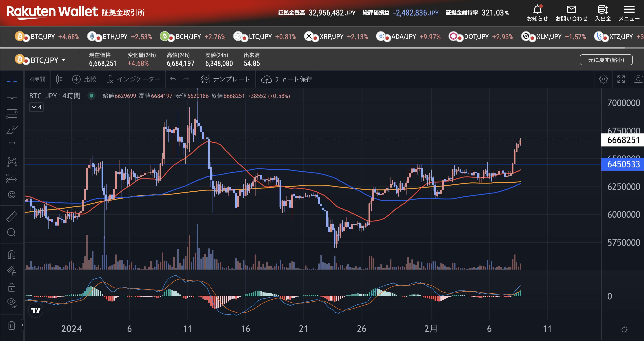Screen dimensions: 644x341
Task: Open the chart settings gear
Action: tap(603, 79)
